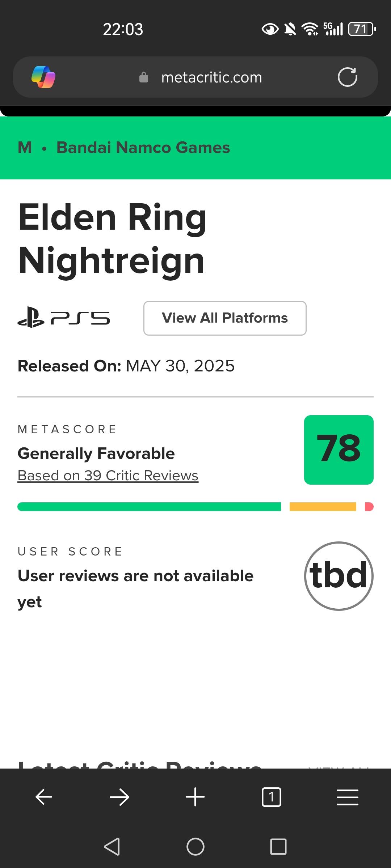Viewport: 391px width, 868px height.
Task: Tap the green positive reviews bar segment
Action: click(x=149, y=507)
